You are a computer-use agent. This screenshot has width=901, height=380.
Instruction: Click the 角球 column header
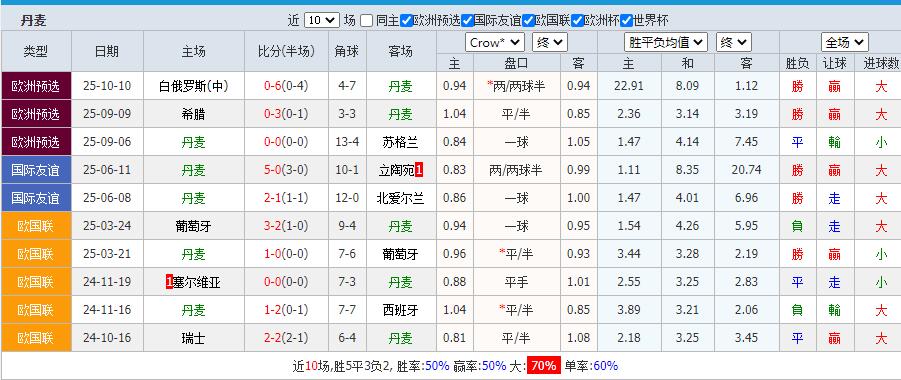click(347, 51)
